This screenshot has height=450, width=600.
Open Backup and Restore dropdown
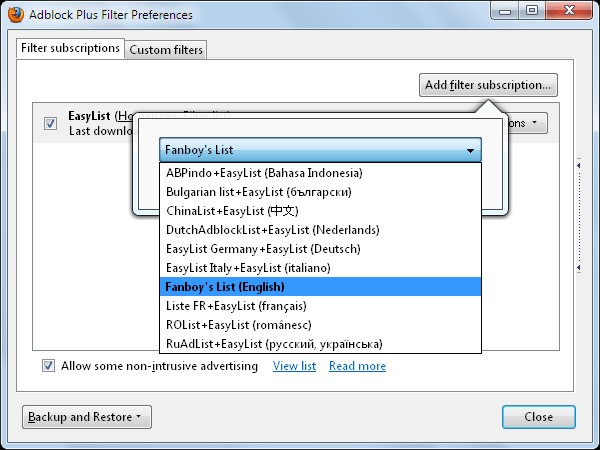pos(85,416)
